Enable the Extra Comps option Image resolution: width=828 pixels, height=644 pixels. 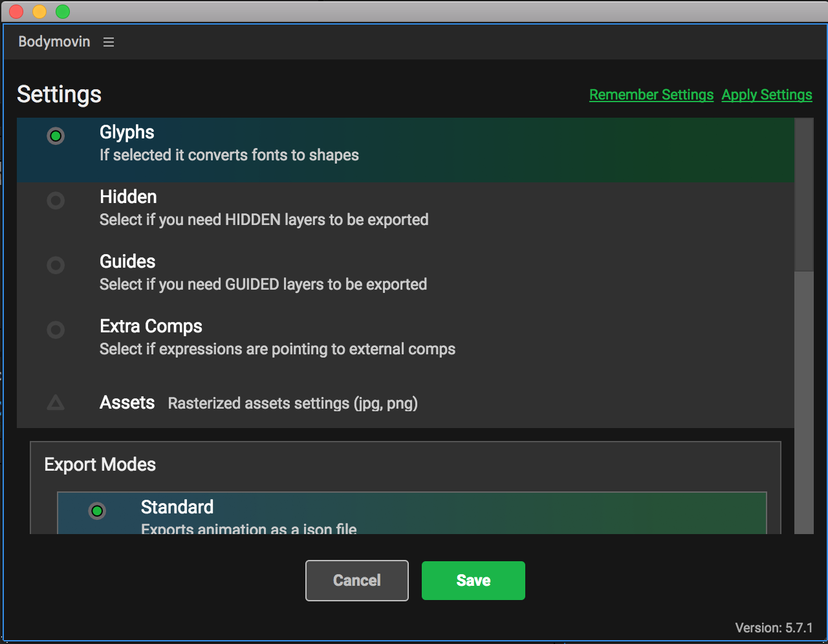tap(56, 330)
